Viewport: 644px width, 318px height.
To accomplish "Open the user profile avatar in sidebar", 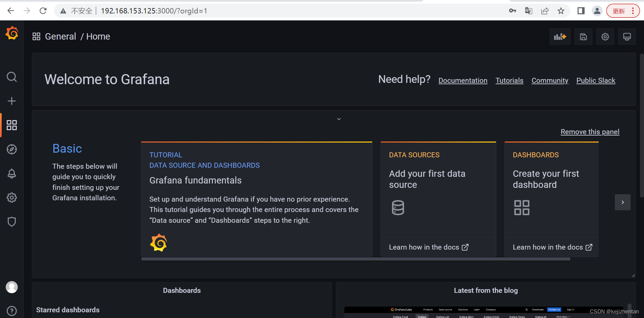I will [12, 287].
